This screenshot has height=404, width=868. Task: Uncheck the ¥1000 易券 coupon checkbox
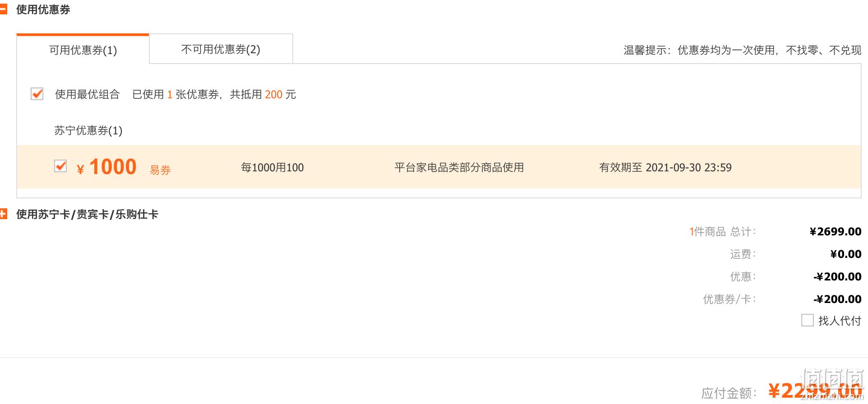60,166
